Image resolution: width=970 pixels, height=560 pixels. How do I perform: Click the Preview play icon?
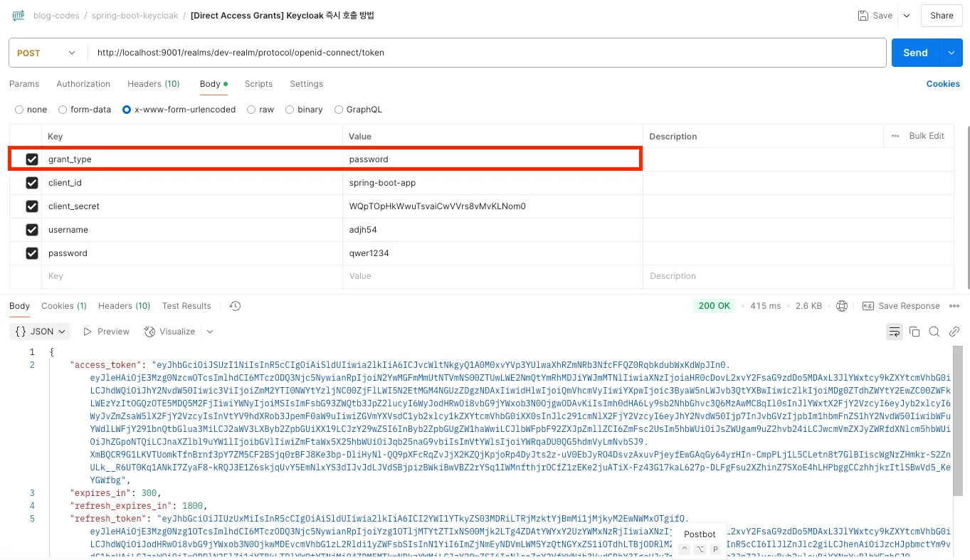click(x=88, y=332)
